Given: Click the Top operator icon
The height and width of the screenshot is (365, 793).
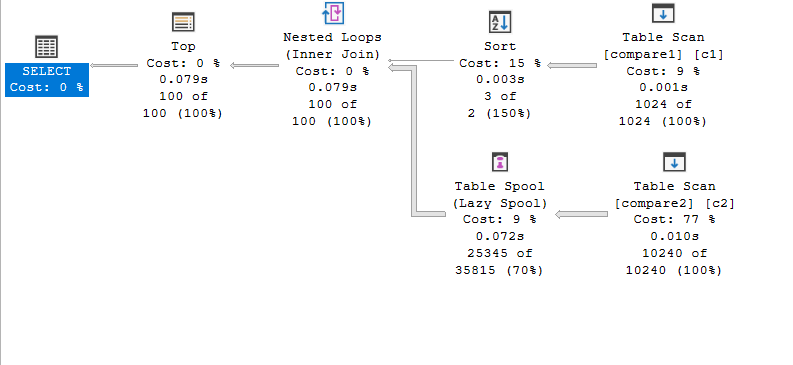Looking at the screenshot, I should [x=183, y=22].
